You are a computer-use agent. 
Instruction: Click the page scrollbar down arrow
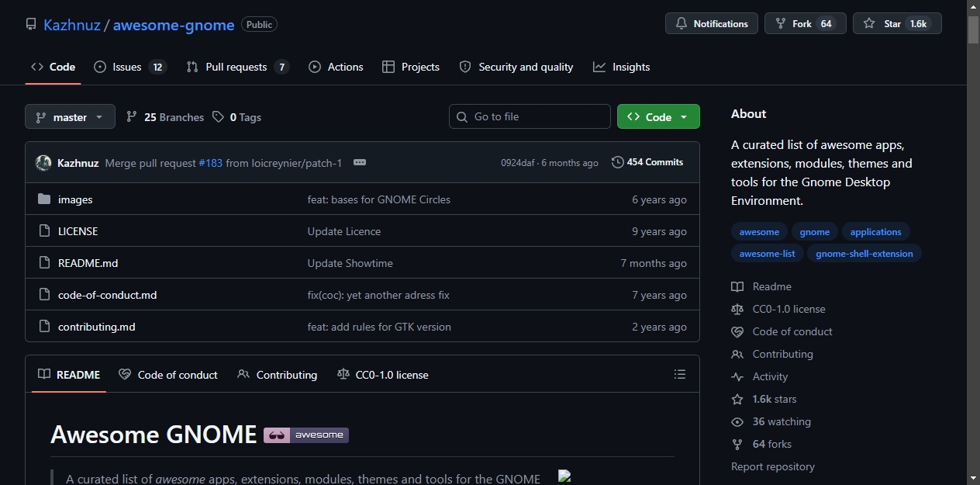click(x=974, y=478)
